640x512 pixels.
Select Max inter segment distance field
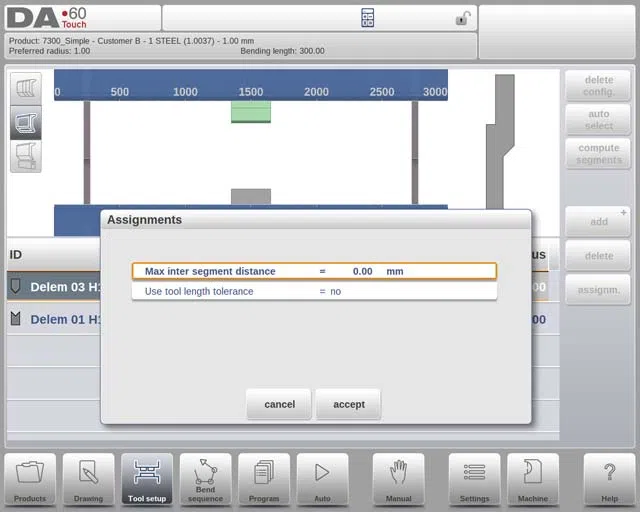[x=314, y=271]
